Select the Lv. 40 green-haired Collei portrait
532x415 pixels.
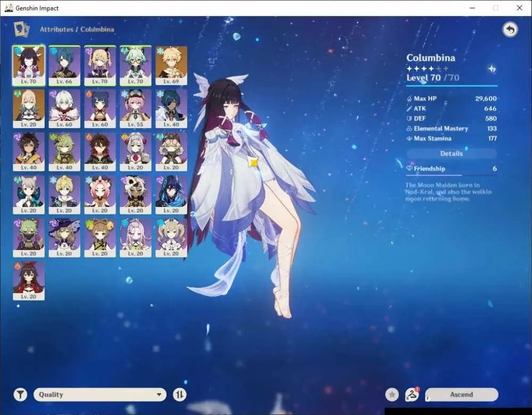pos(64,152)
